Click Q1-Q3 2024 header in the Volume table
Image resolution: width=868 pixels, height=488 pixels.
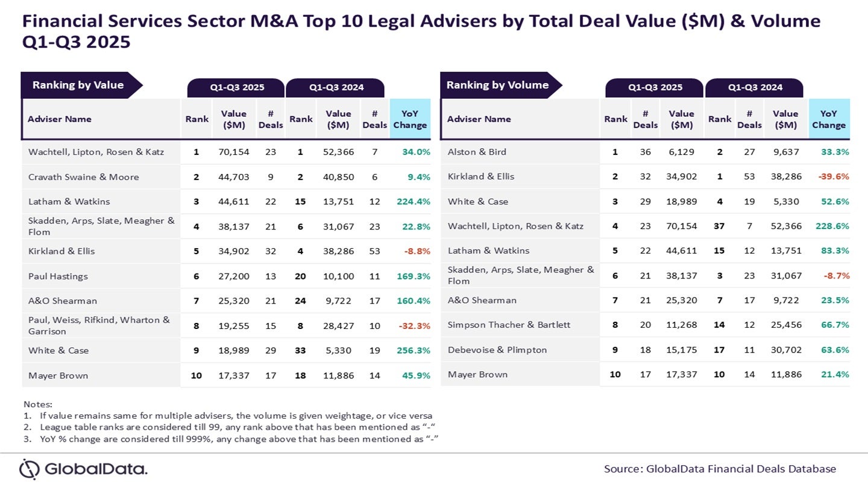(x=755, y=87)
